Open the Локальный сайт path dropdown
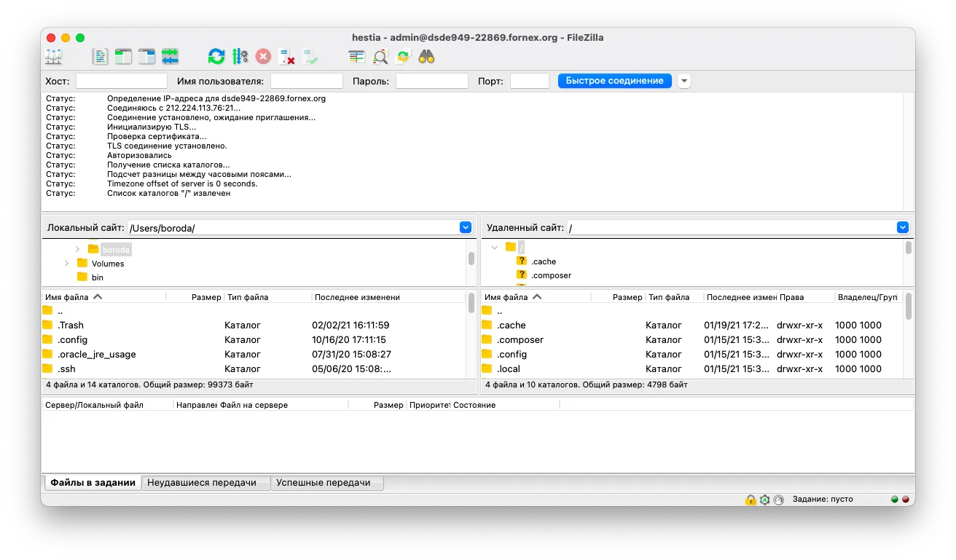956x560 pixels. pyautogui.click(x=466, y=228)
